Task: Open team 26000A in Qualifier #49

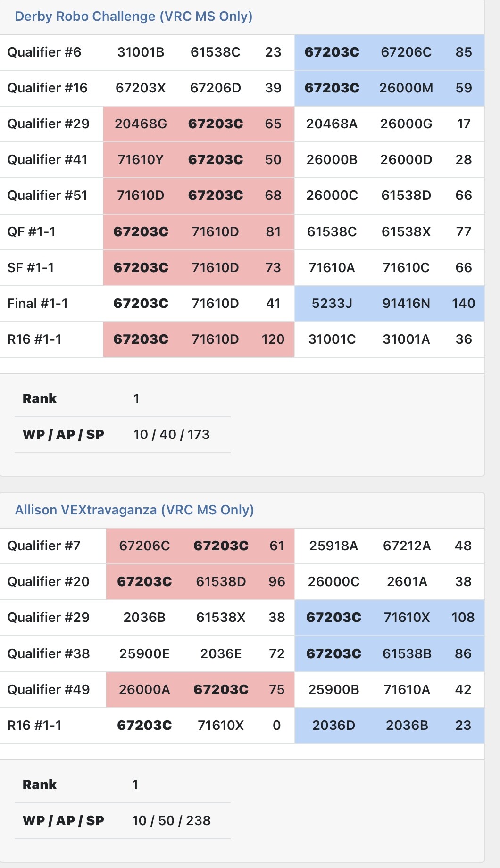Action: pos(144,690)
